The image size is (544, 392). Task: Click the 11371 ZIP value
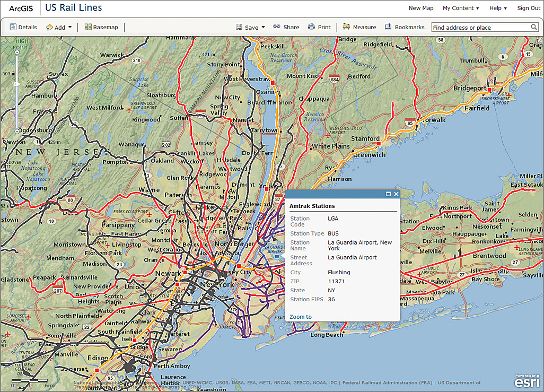[337, 281]
